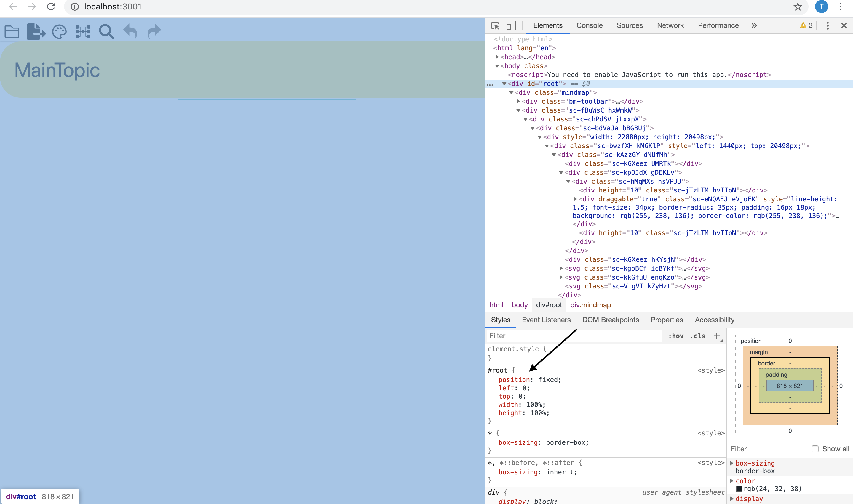This screenshot has width=853, height=504.
Task: Undo the last mind map change
Action: pyautogui.click(x=130, y=31)
